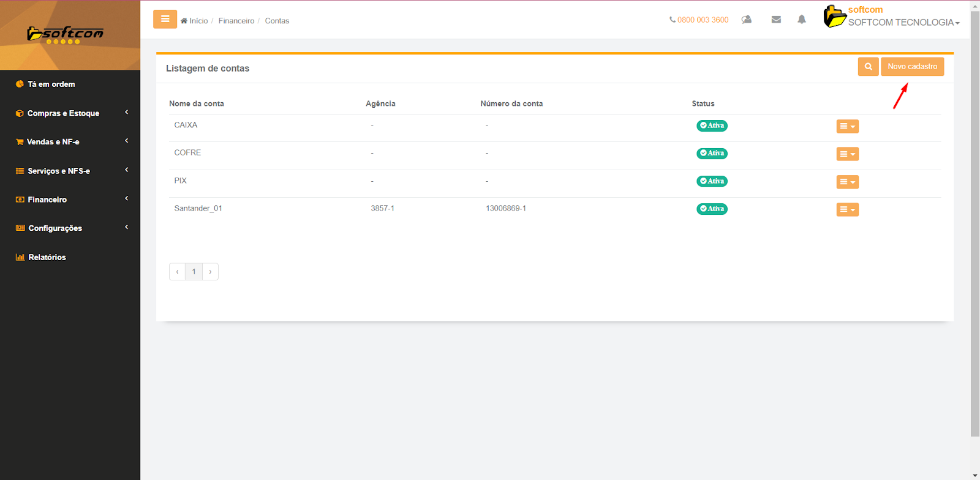
Task: Open actions dropdown for PIX account
Action: pos(847,182)
